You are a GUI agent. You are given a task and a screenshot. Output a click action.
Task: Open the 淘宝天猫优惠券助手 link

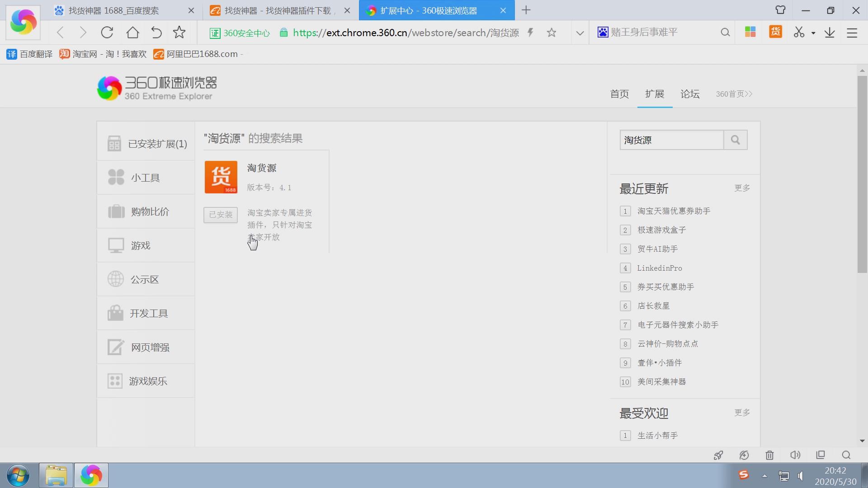coord(674,211)
